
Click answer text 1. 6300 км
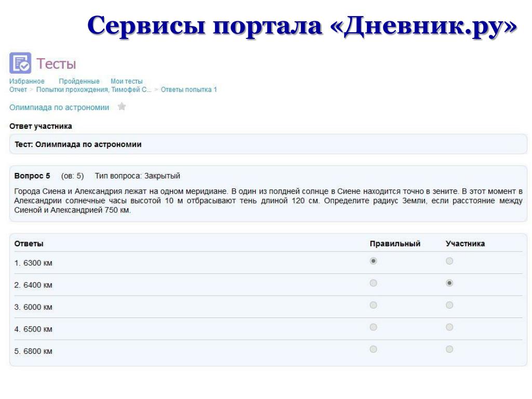click(33, 263)
